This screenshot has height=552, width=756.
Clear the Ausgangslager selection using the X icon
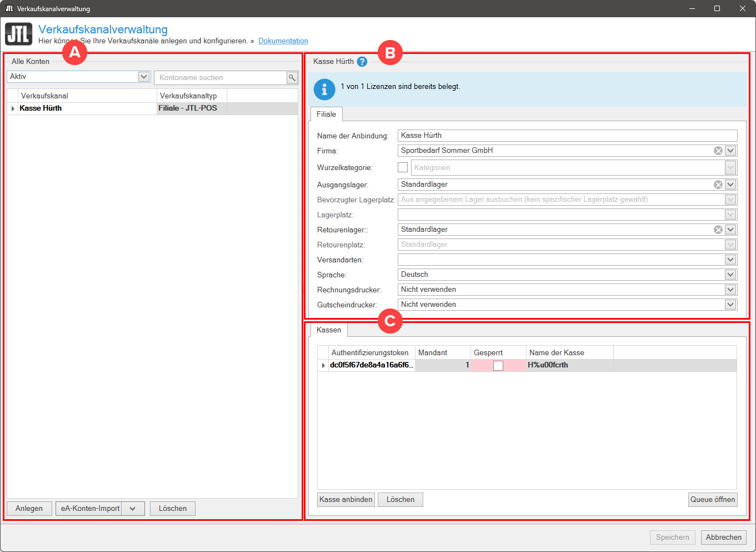tap(718, 185)
